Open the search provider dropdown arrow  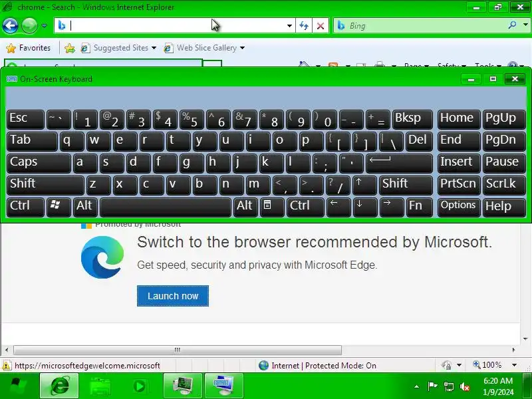click(x=525, y=25)
